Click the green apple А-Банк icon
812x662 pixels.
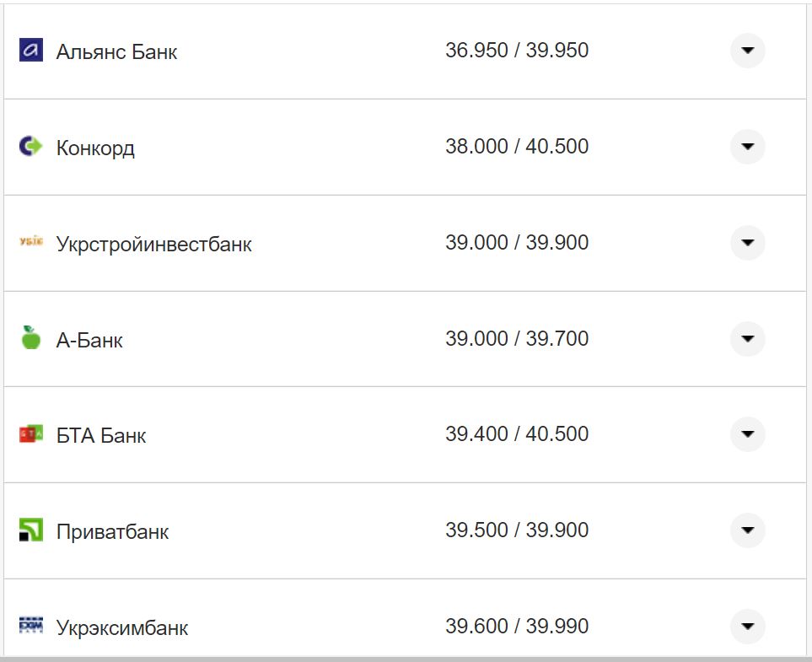[30, 339]
